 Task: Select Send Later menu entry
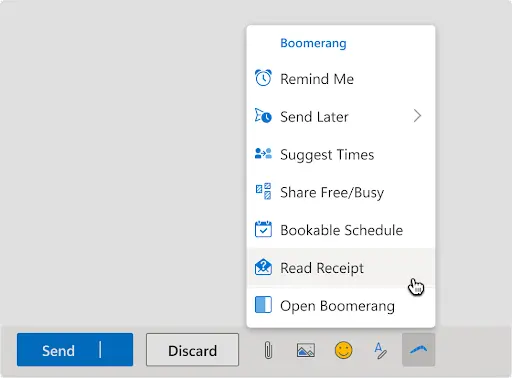tap(341, 116)
